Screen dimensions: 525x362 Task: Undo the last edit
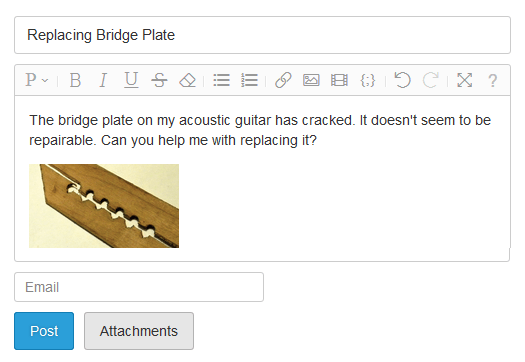(402, 80)
